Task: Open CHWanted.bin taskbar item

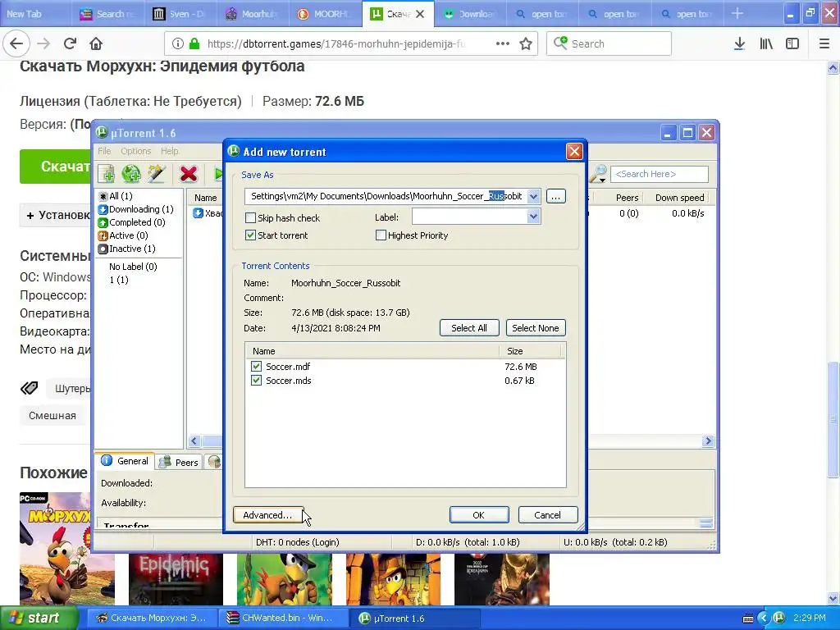Action: point(283,618)
